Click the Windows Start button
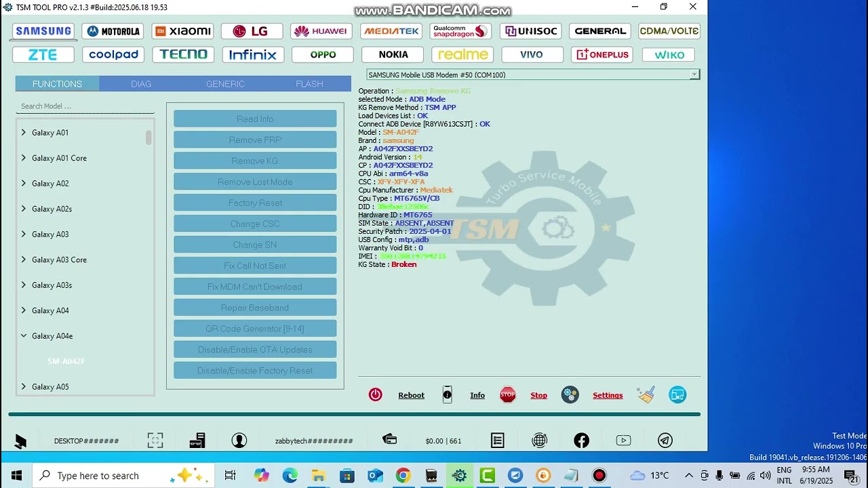The height and width of the screenshot is (488, 868). [16, 475]
